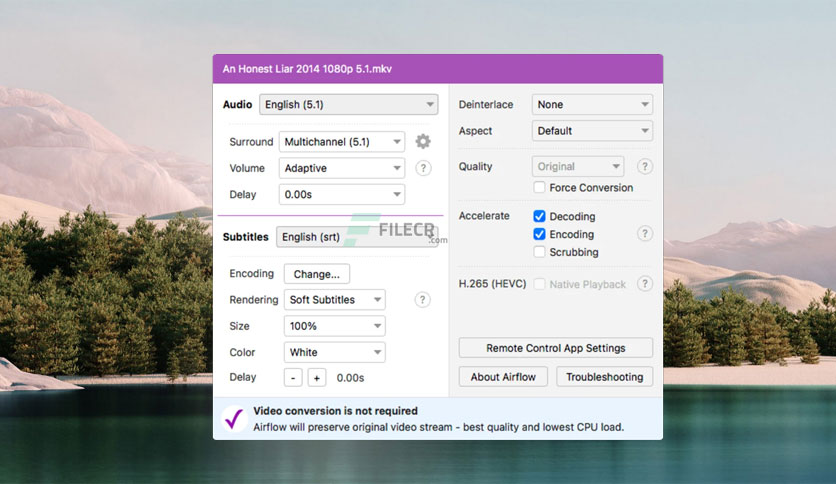Open the Audio track dropdown

(x=349, y=104)
